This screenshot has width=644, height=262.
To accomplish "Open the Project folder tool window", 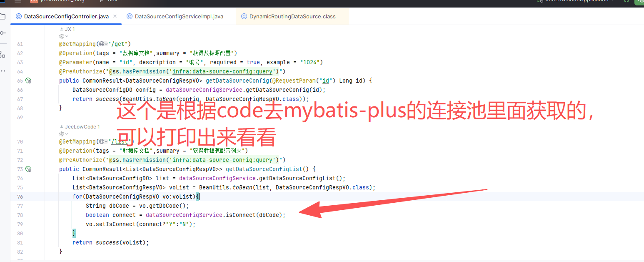I will (x=3, y=17).
